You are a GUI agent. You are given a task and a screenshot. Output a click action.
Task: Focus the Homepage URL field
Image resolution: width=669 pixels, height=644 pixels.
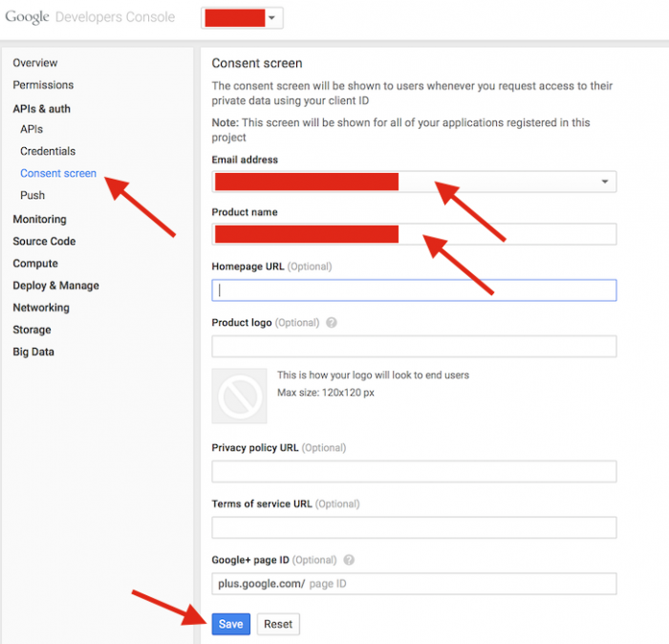pyautogui.click(x=414, y=290)
